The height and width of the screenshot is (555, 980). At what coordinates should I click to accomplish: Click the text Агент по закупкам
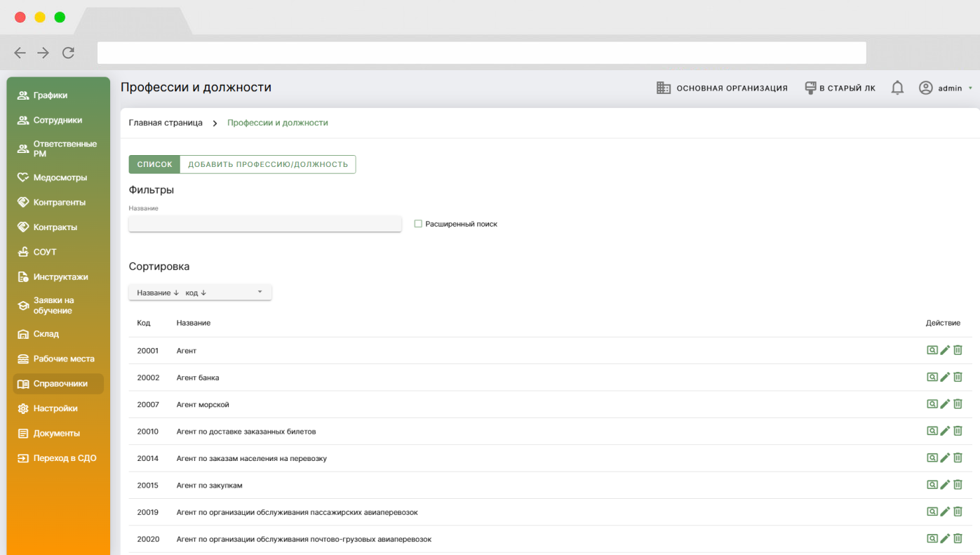point(209,485)
